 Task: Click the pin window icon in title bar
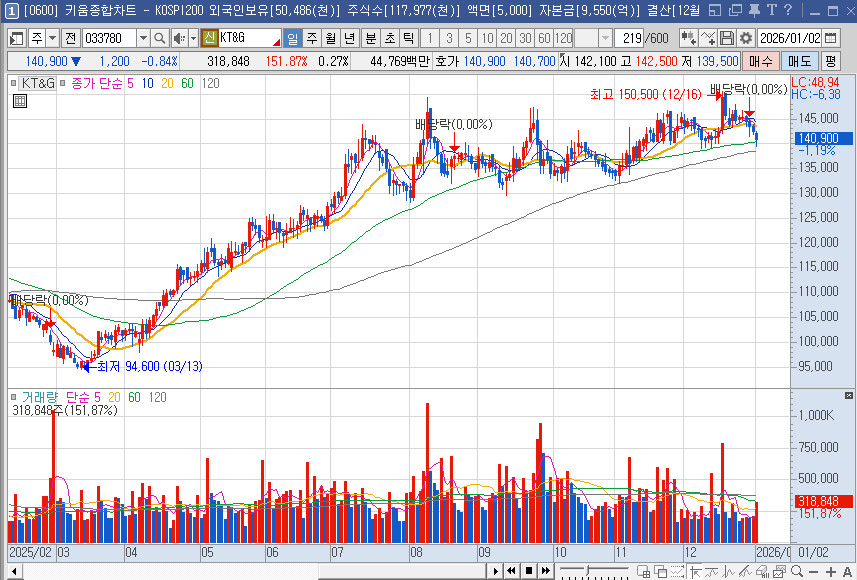pyautogui.click(x=754, y=10)
